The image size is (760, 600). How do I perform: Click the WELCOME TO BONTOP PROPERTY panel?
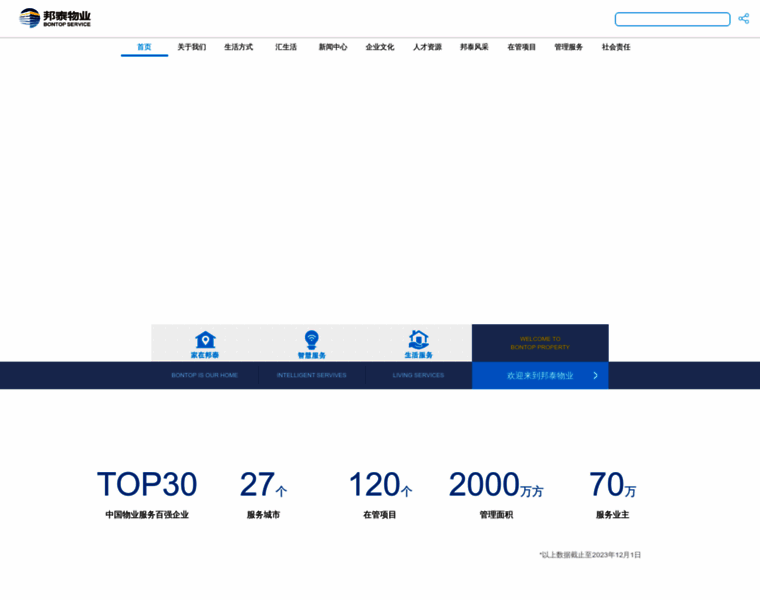(x=540, y=343)
